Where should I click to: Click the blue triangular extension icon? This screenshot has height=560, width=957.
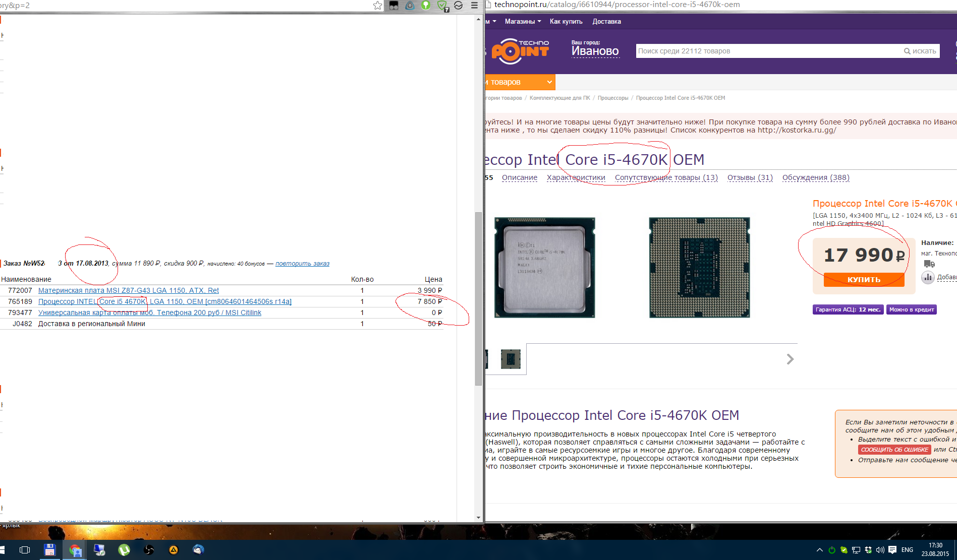pyautogui.click(x=410, y=6)
